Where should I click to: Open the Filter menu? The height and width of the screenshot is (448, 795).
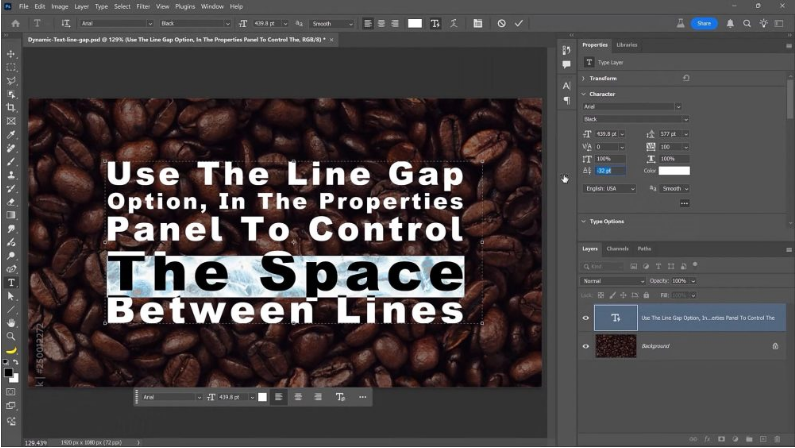click(143, 7)
